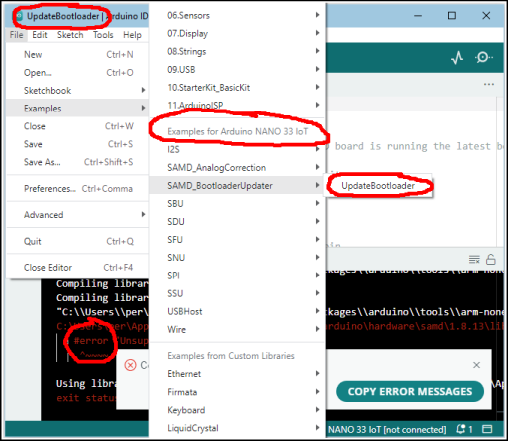Select Close Editor menu entry

(x=77, y=267)
